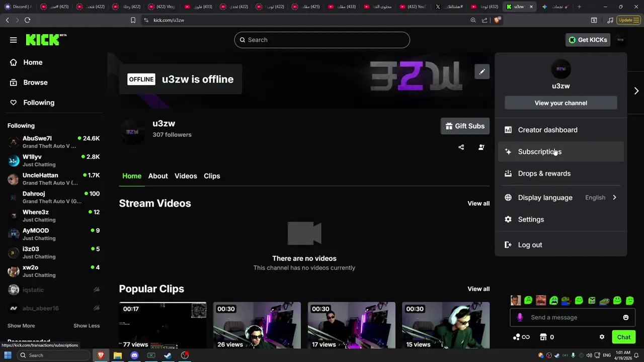Screen dimensions: 644x362
Task: Open AbuSwe7l channel in Following list
Action: tap(53, 142)
